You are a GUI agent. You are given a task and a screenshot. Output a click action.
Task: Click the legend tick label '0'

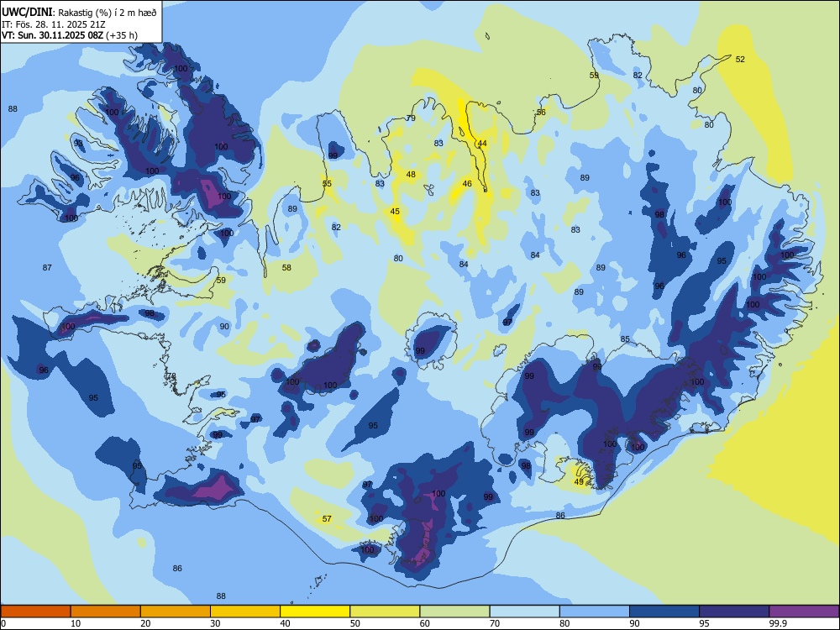coord(3,623)
